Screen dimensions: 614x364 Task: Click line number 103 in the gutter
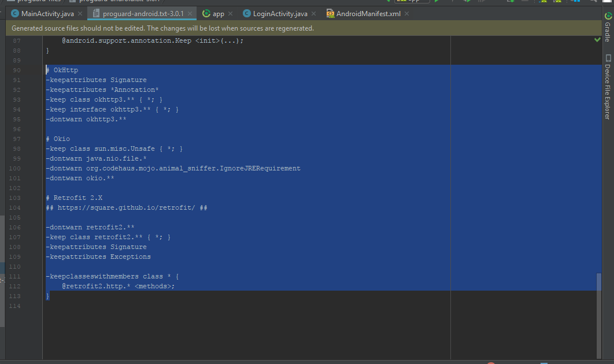click(15, 198)
